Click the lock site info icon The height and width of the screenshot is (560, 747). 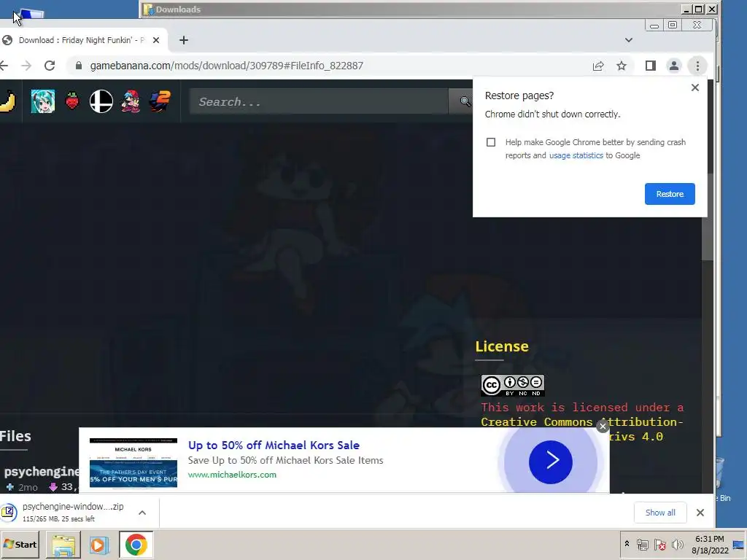[79, 66]
